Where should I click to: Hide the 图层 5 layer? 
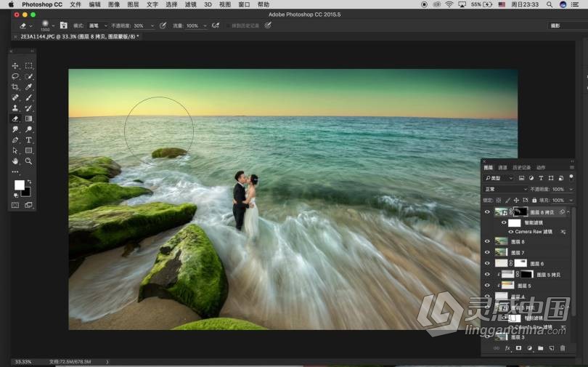[487, 286]
